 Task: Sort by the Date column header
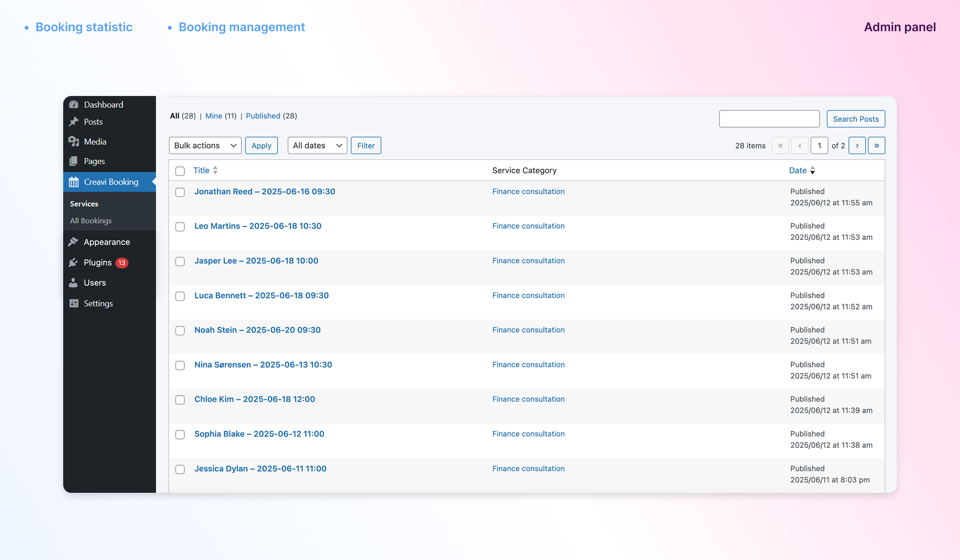pos(798,170)
